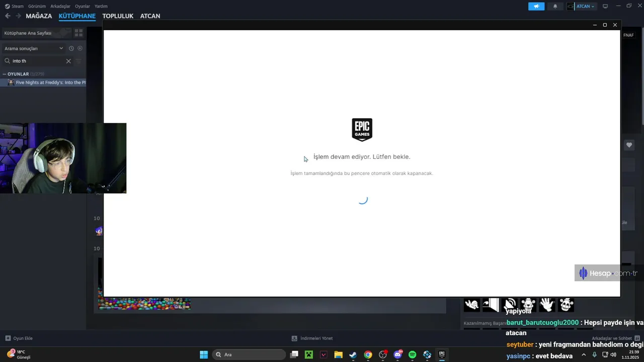Show hidden system tray icons

[x=584, y=354]
